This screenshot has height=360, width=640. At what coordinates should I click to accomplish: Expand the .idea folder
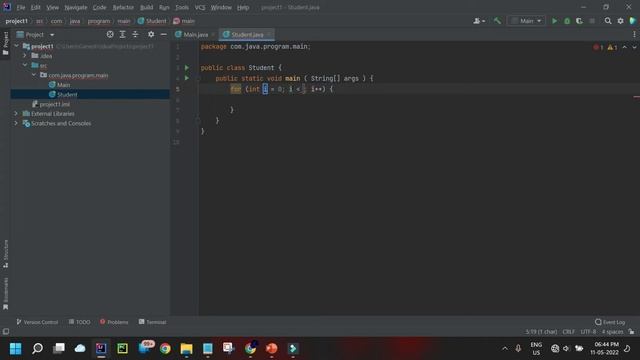[25, 56]
